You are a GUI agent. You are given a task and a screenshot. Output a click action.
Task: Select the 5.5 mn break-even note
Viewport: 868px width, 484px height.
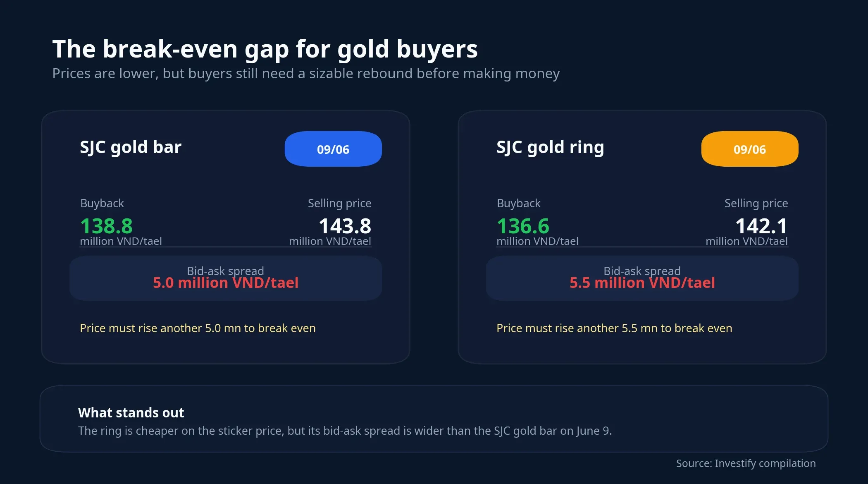(614, 328)
